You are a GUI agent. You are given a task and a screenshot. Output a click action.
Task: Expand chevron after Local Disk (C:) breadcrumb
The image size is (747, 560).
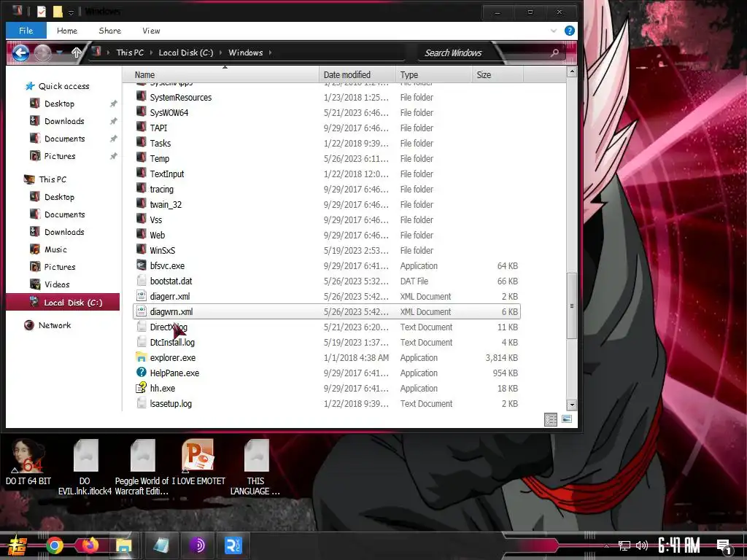pos(221,52)
